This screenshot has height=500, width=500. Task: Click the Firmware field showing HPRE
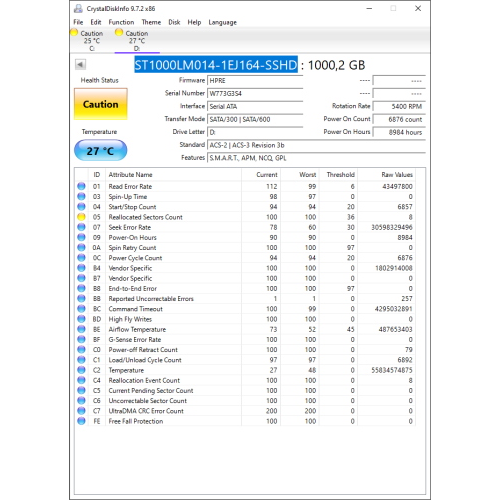pos(255,81)
